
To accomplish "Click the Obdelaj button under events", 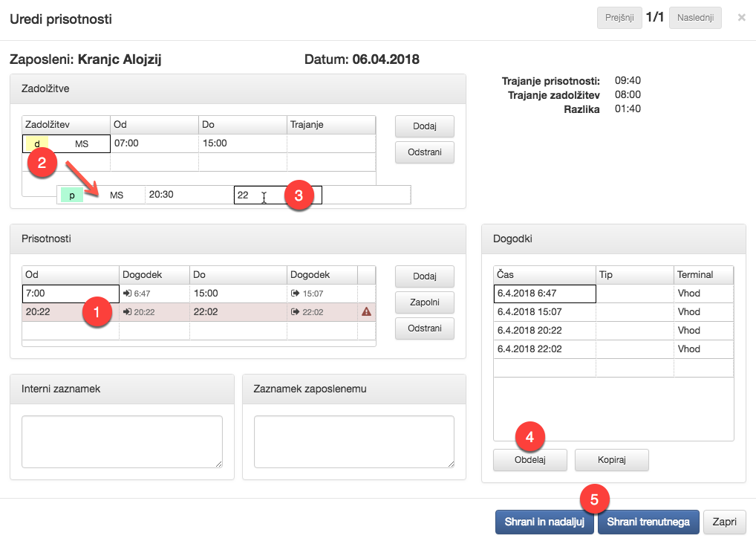I will click(x=529, y=460).
